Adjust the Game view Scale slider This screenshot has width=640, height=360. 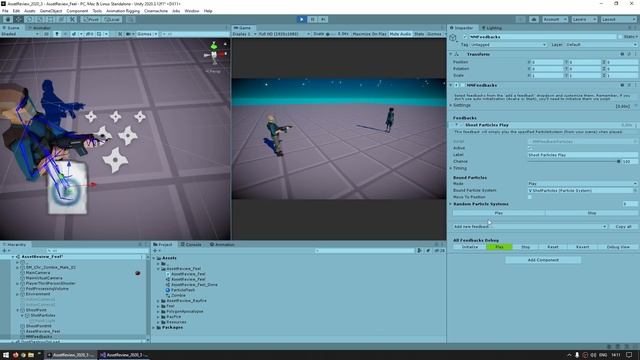[331, 34]
